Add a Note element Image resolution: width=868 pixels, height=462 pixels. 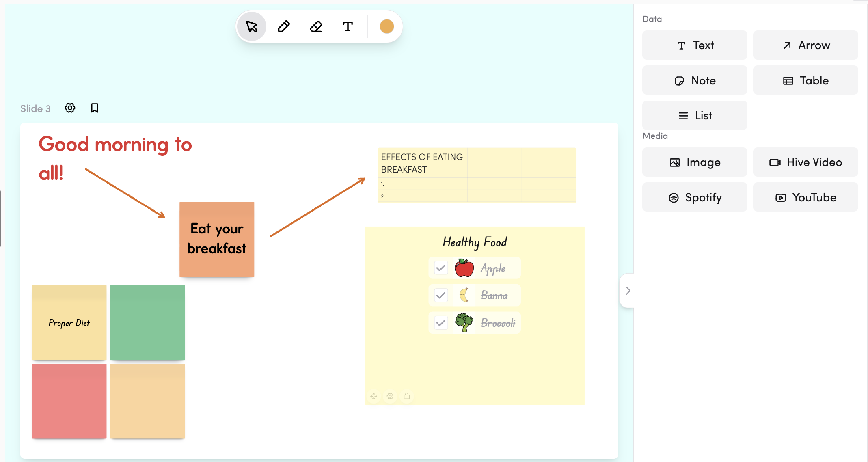tap(695, 80)
